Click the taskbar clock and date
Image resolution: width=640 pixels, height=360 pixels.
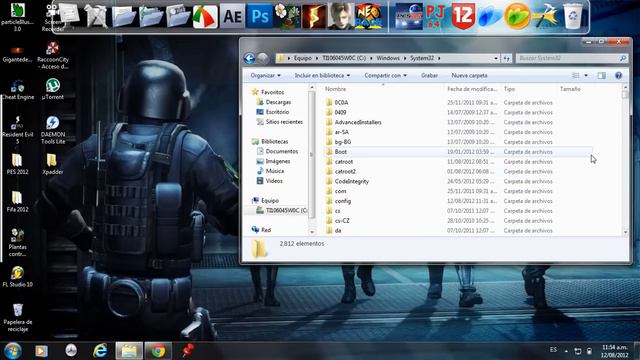(614, 351)
